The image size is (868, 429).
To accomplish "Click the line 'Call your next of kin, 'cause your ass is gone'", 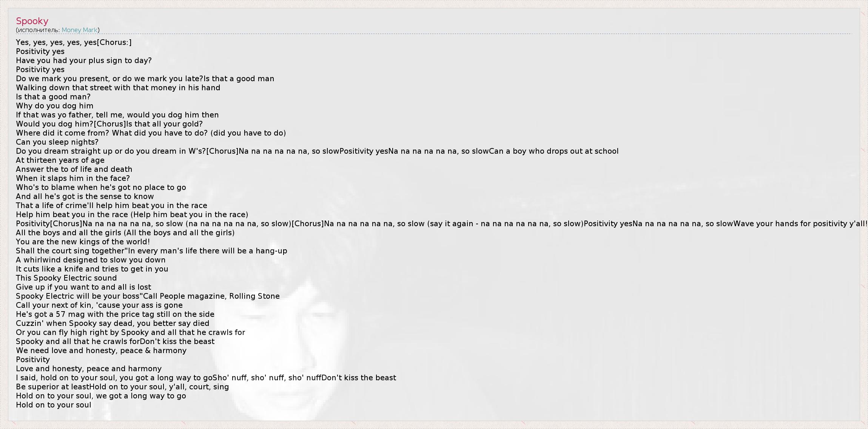I will pos(99,305).
